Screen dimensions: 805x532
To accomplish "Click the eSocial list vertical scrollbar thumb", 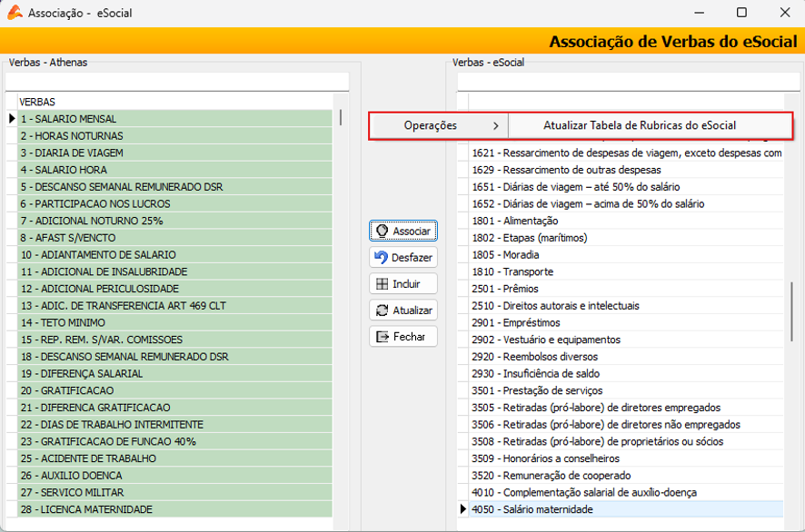I will pos(791,311).
